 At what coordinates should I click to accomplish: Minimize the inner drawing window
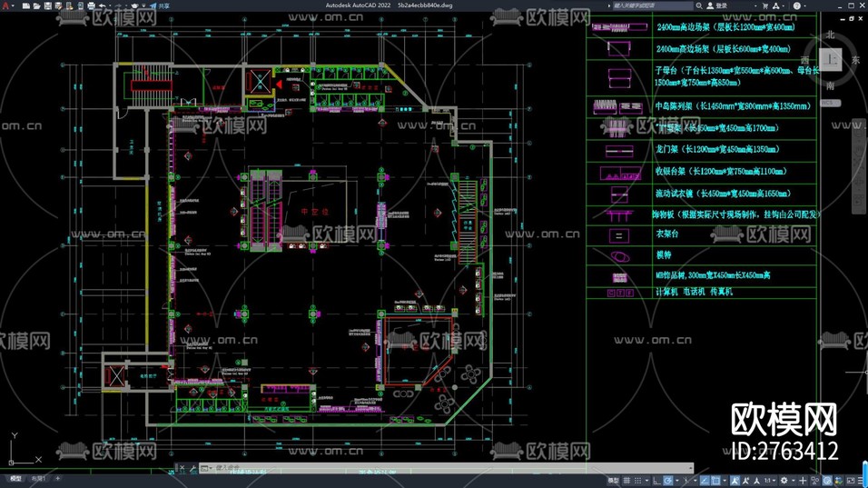[843, 18]
